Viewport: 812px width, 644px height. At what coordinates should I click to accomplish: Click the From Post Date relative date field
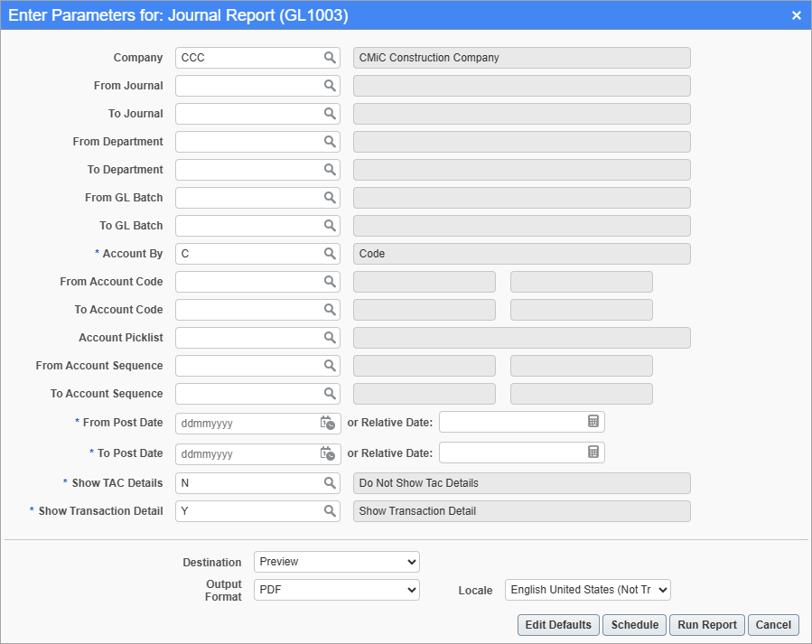[x=515, y=423]
